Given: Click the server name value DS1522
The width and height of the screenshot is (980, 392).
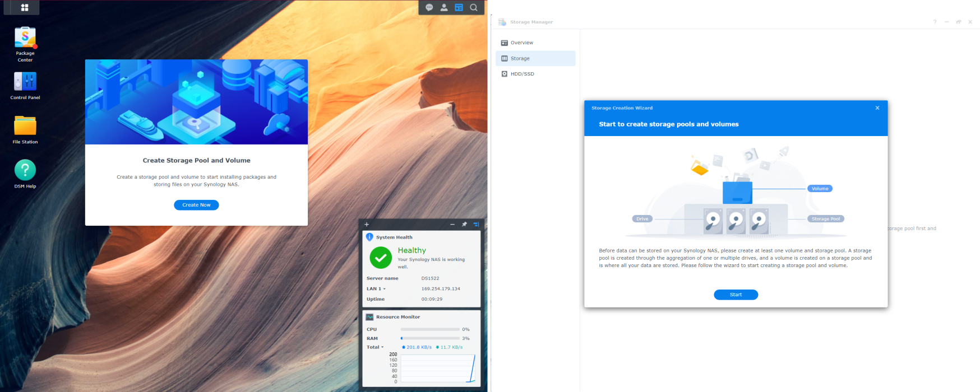Looking at the screenshot, I should click(430, 278).
